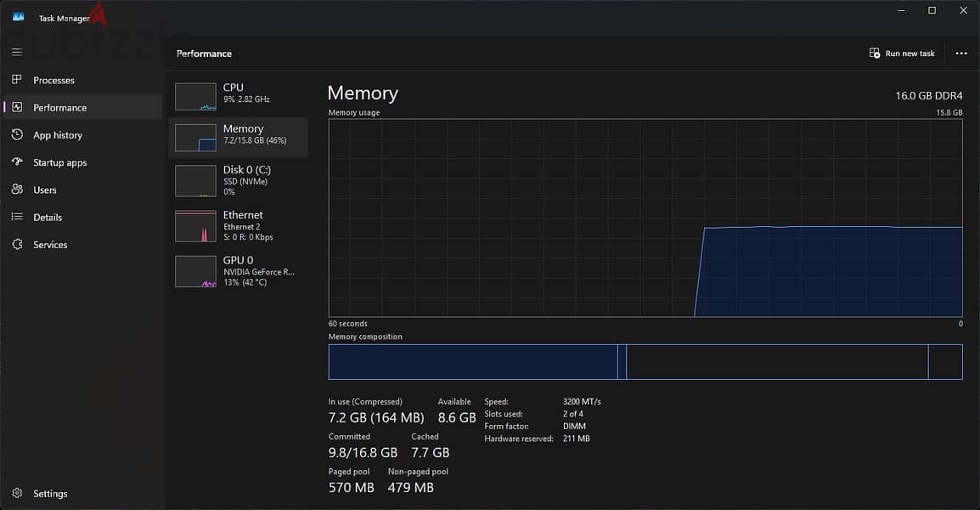Maximize the Task Manager window
This screenshot has width=980, height=510.
coord(932,10)
